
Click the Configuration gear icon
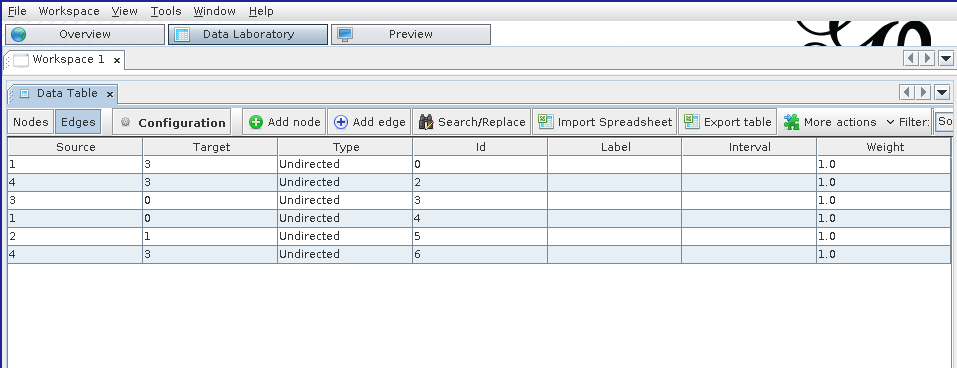pos(126,122)
